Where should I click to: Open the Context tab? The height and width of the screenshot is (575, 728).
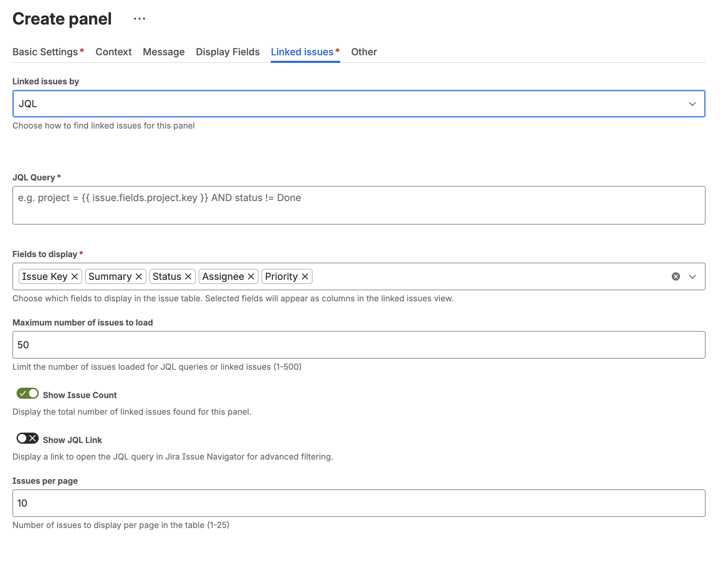pos(113,52)
